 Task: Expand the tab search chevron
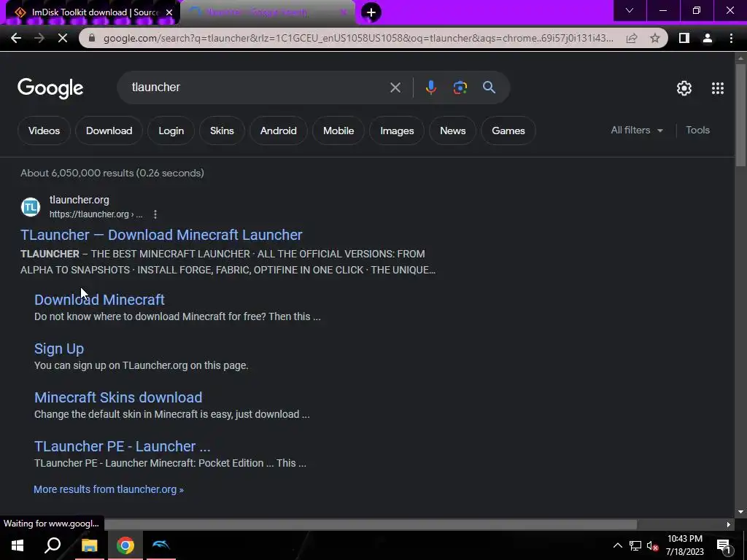[x=630, y=10]
